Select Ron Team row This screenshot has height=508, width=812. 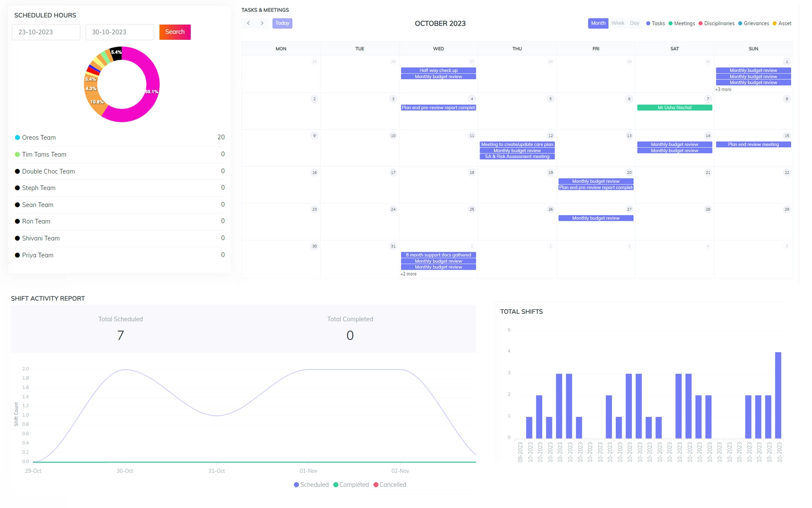(120, 221)
